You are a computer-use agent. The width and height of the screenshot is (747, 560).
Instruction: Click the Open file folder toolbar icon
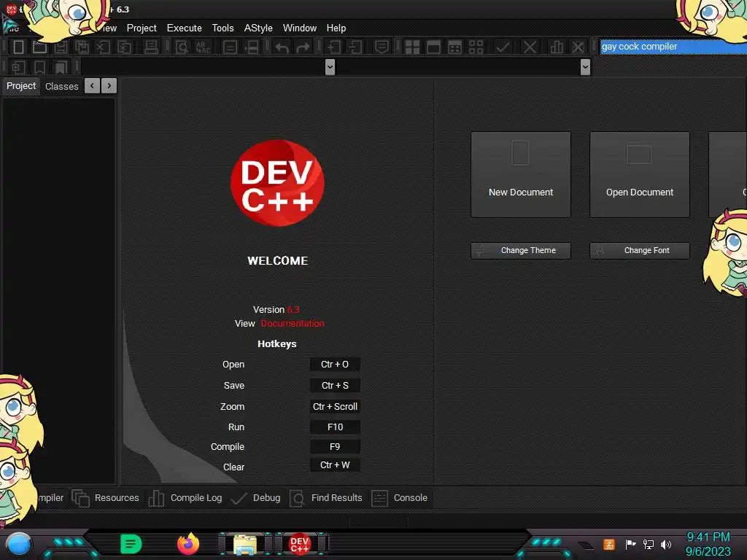click(40, 47)
